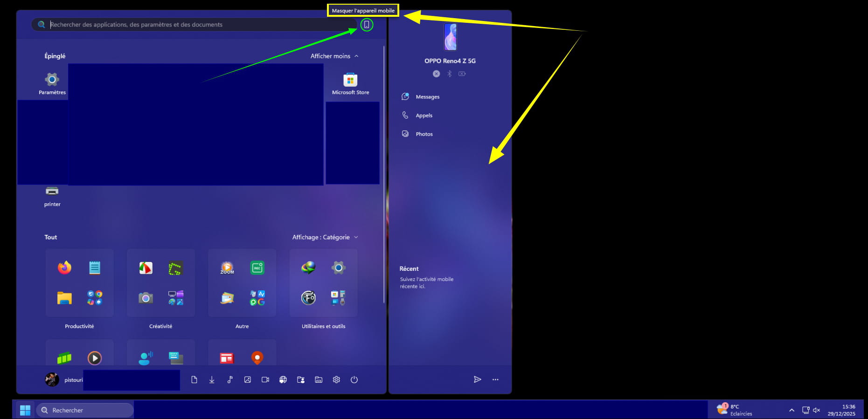Select the OPPO Reno4 Z 5G device name
The image size is (868, 419).
coord(450,61)
